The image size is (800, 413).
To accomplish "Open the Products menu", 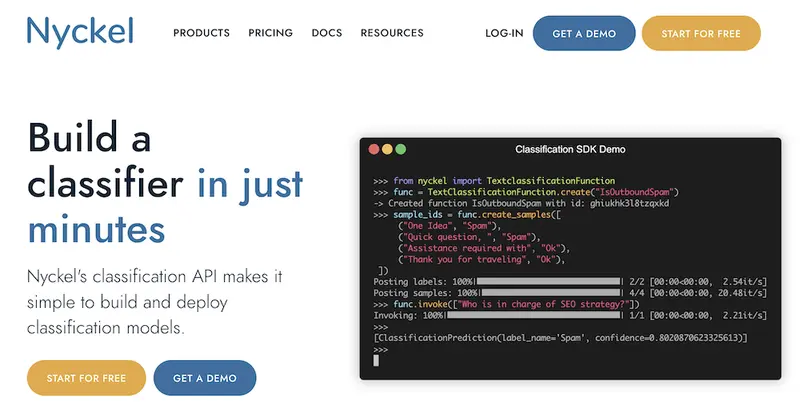I will (202, 33).
